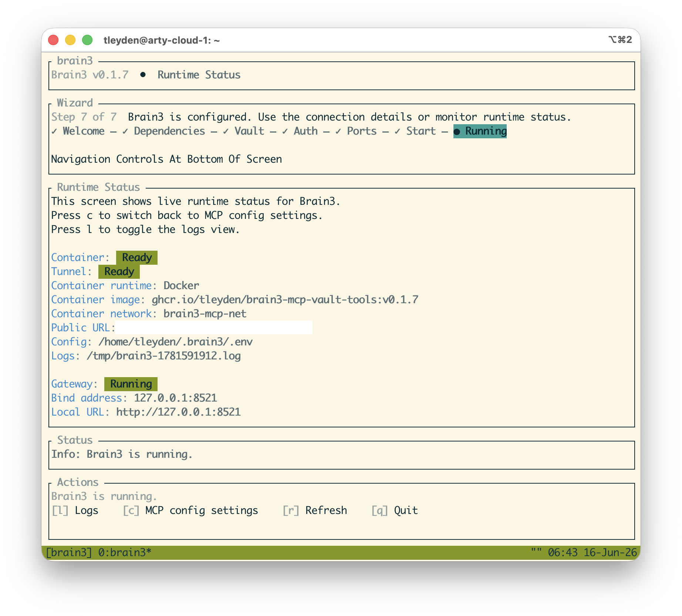Click the Bind address 127.0.0.1:8521 value
The width and height of the screenshot is (682, 616).
point(176,398)
